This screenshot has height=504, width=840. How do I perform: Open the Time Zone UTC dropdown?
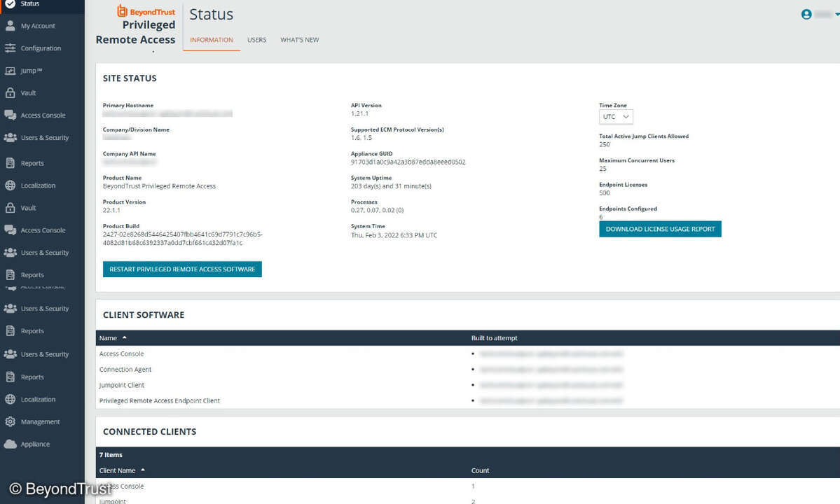click(616, 117)
